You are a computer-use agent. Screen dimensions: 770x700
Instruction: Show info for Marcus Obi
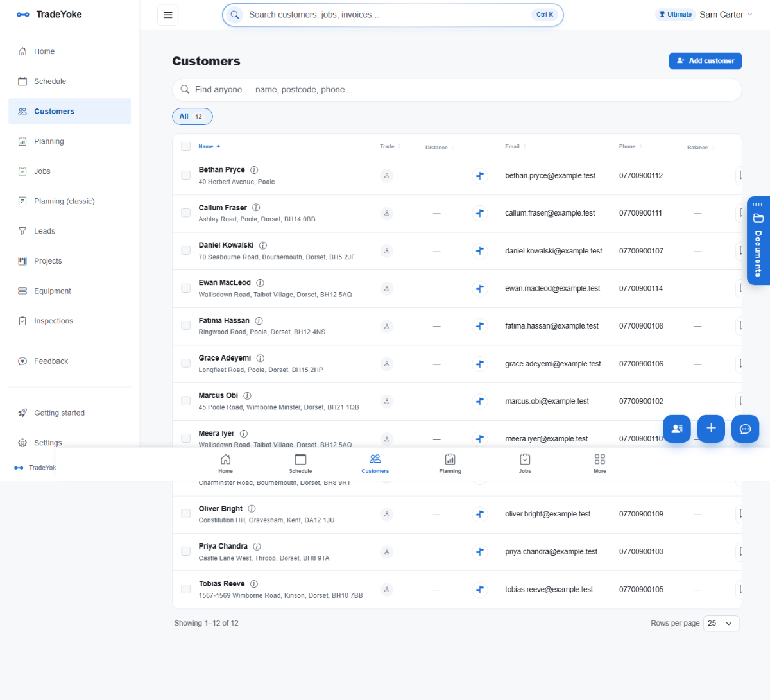(x=247, y=396)
